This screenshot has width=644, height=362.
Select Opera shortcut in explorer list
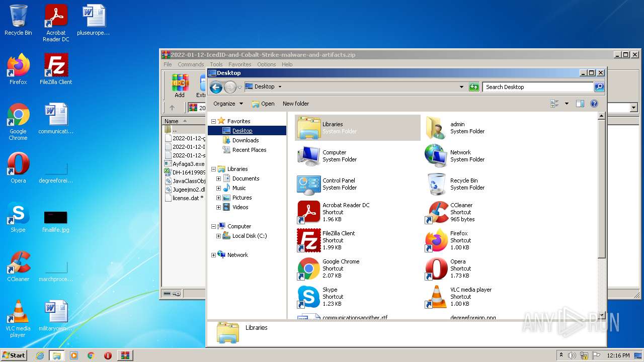pos(486,268)
